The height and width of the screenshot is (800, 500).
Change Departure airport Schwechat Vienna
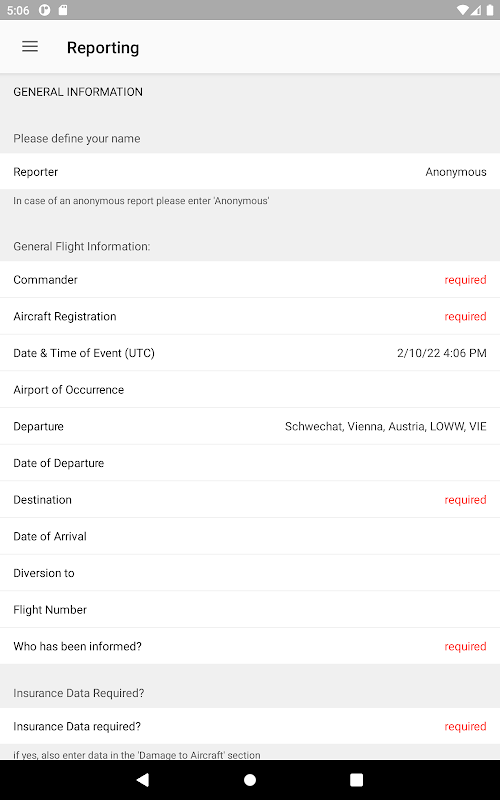coord(250,427)
